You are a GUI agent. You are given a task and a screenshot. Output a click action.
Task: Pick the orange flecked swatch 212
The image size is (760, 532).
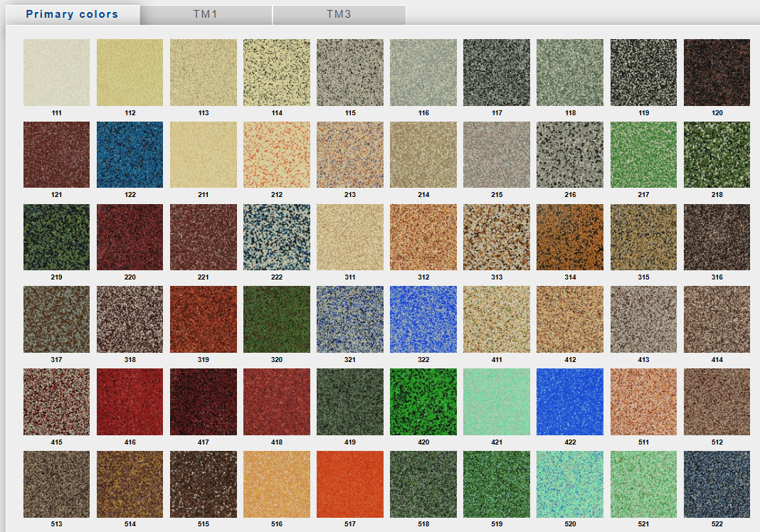point(277,154)
